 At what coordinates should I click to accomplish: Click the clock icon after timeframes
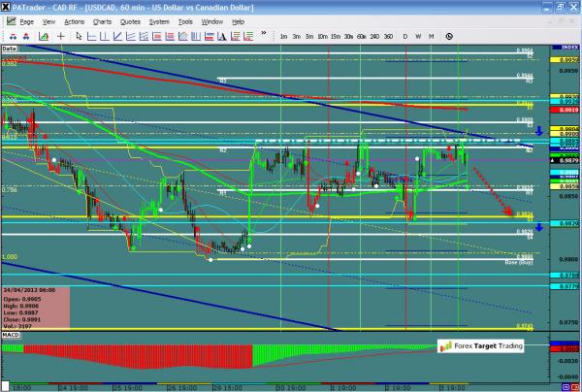tap(451, 36)
